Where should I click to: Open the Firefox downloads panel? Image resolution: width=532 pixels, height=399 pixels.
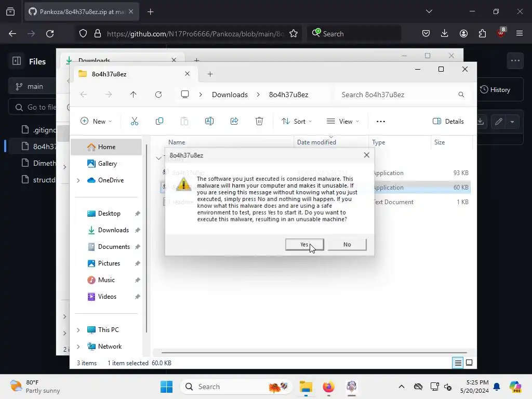tap(445, 33)
